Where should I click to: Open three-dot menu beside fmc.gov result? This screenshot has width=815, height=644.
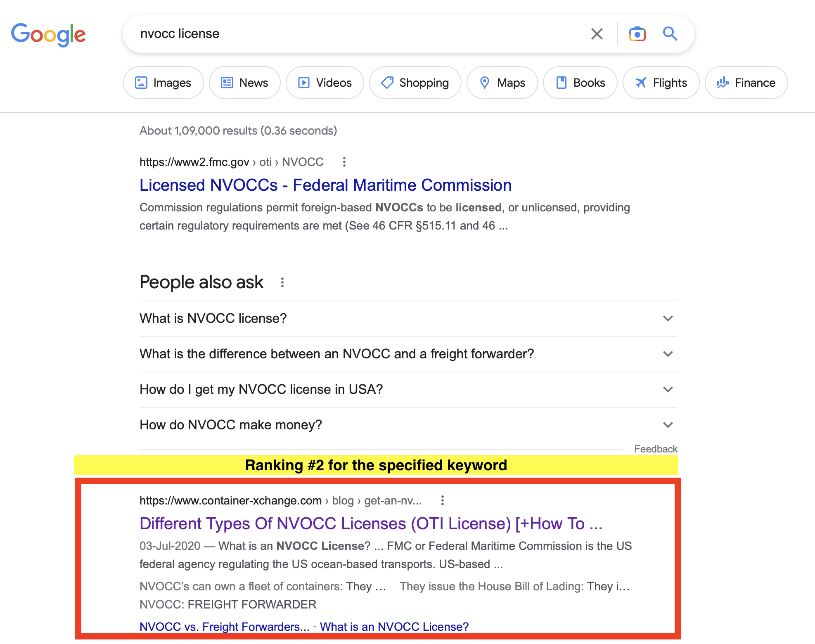click(344, 162)
